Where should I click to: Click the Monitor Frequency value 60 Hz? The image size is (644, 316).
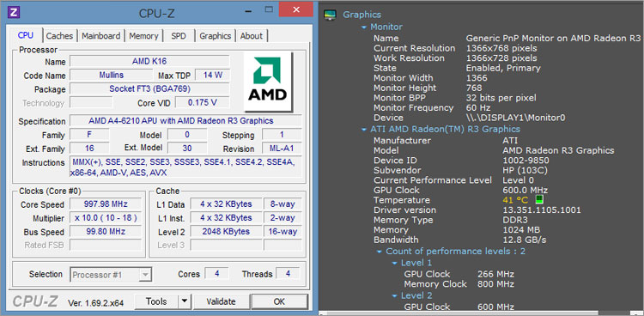(478, 107)
